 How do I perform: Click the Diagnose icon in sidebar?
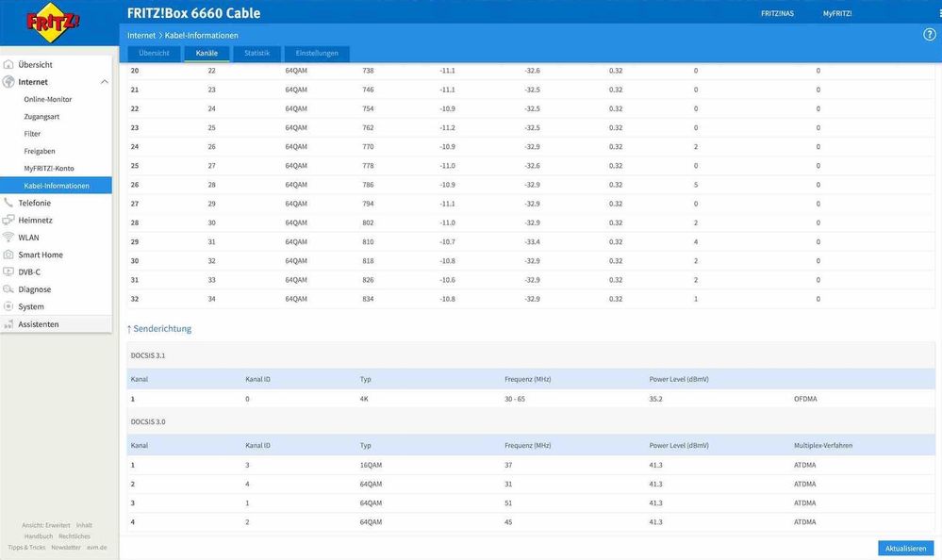8,289
